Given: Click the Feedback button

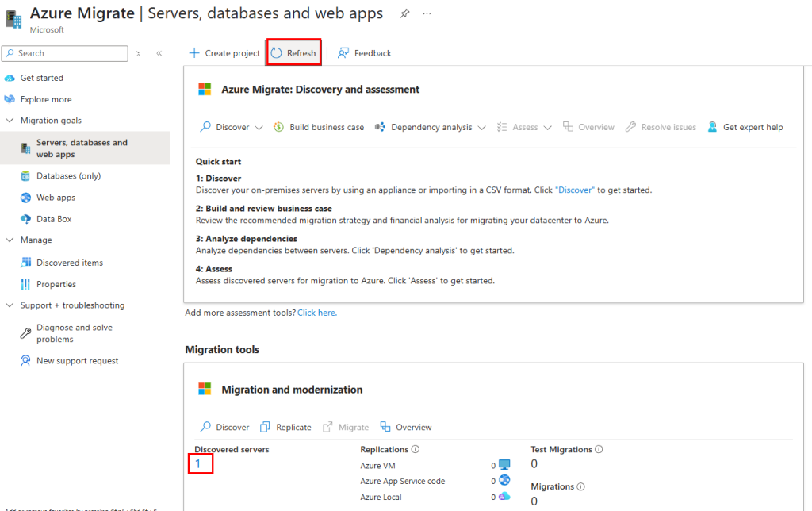Looking at the screenshot, I should click(x=365, y=53).
